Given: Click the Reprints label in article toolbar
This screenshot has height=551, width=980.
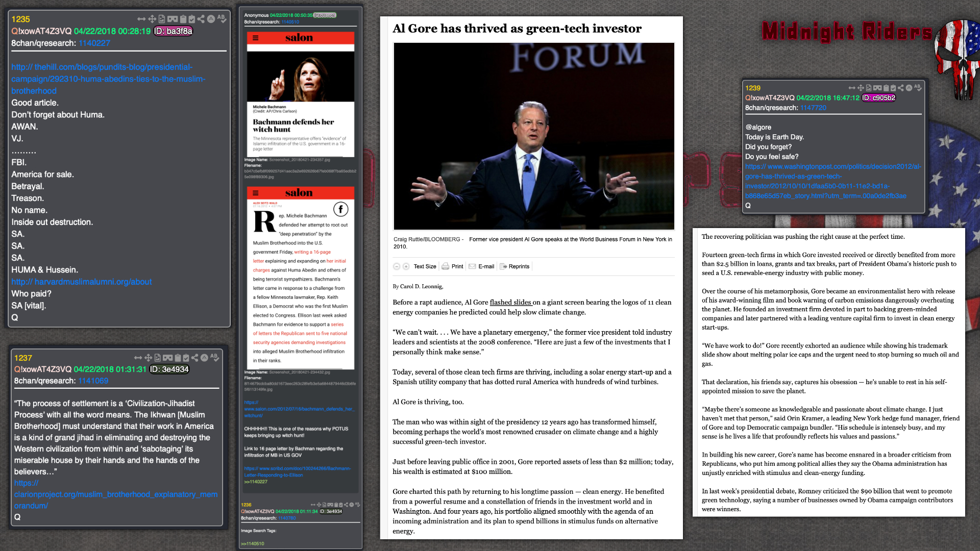Looking at the screenshot, I should (x=519, y=266).
